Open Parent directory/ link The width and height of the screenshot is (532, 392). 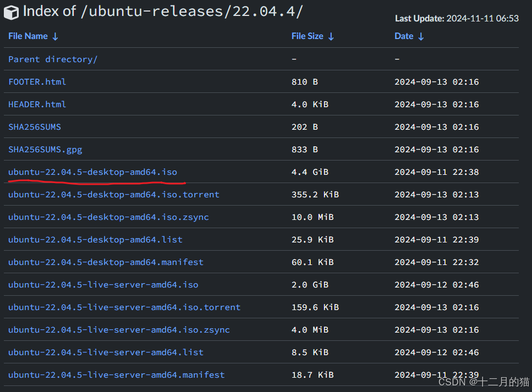tap(53, 59)
